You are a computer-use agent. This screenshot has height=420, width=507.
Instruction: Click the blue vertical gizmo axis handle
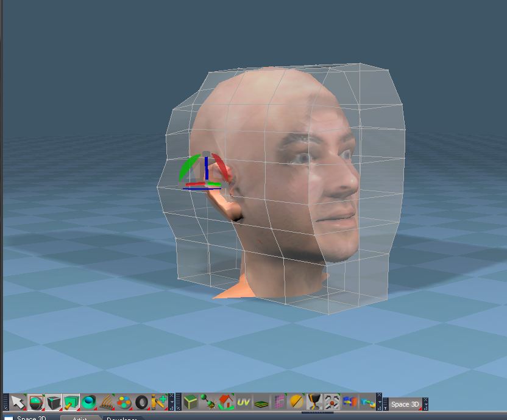click(207, 169)
